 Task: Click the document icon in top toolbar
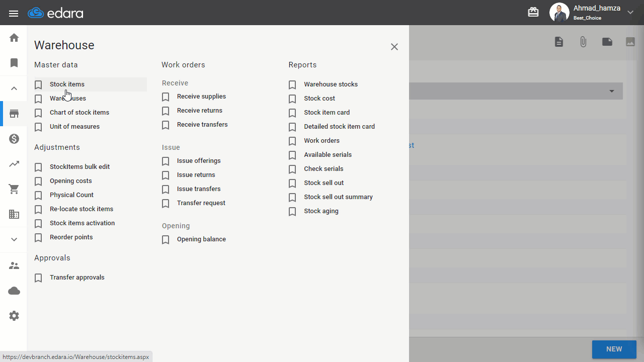pos(559,42)
